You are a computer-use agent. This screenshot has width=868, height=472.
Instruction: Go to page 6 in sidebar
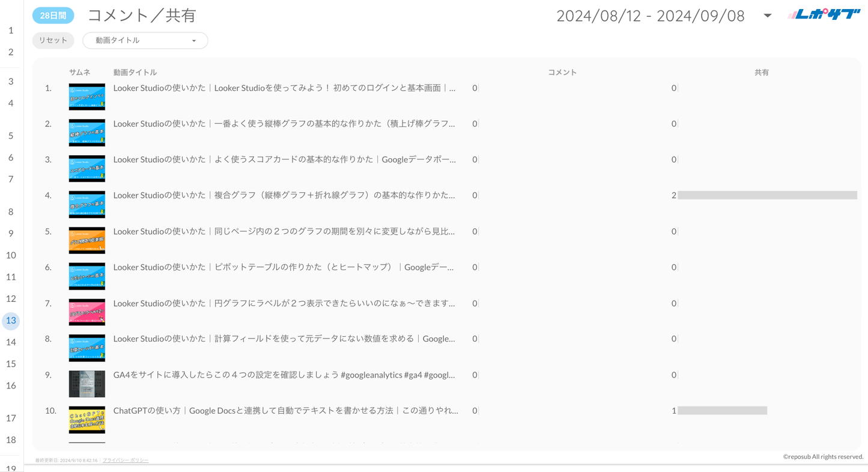click(11, 158)
